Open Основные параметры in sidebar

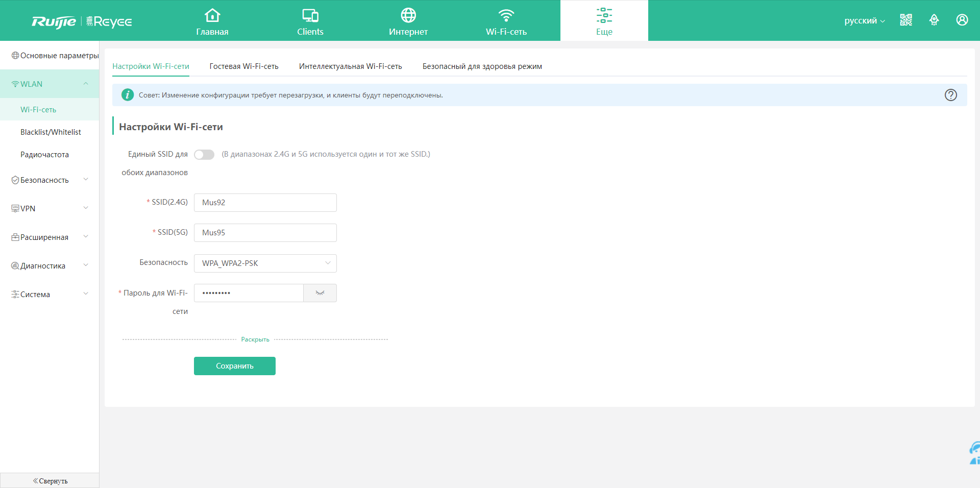click(x=50, y=55)
